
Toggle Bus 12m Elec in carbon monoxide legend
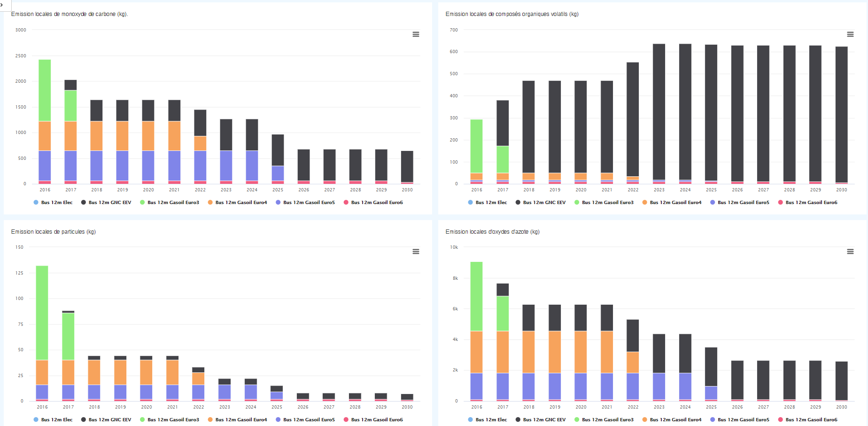pos(56,203)
